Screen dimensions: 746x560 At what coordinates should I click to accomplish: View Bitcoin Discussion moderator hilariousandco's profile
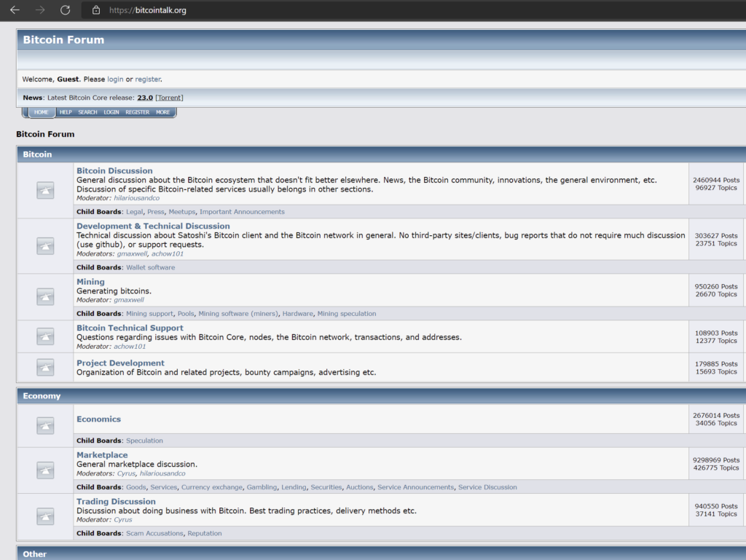tap(136, 198)
